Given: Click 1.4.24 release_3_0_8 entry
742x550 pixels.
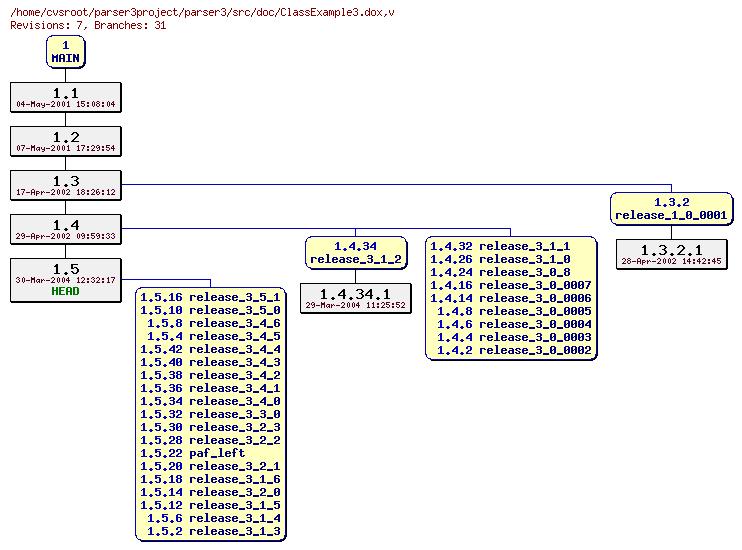Looking at the screenshot, I should [x=500, y=273].
